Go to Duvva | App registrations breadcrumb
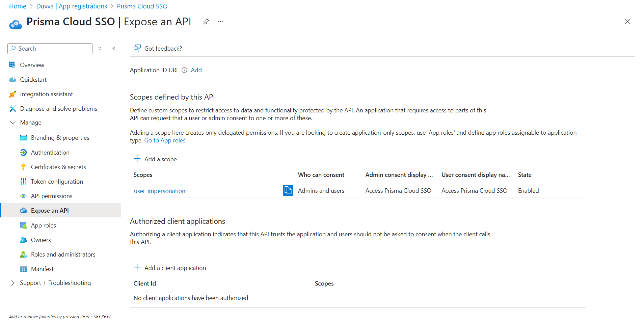 72,6
